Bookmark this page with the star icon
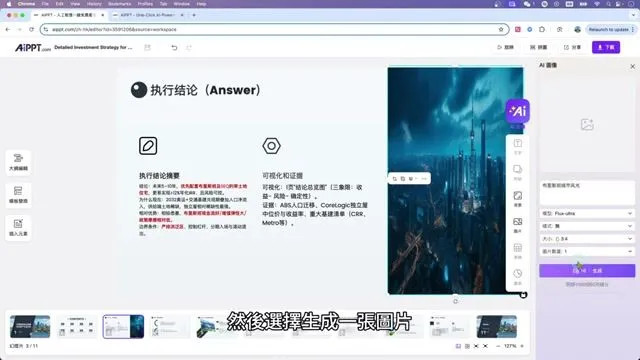640x360 pixels. pyautogui.click(x=501, y=29)
